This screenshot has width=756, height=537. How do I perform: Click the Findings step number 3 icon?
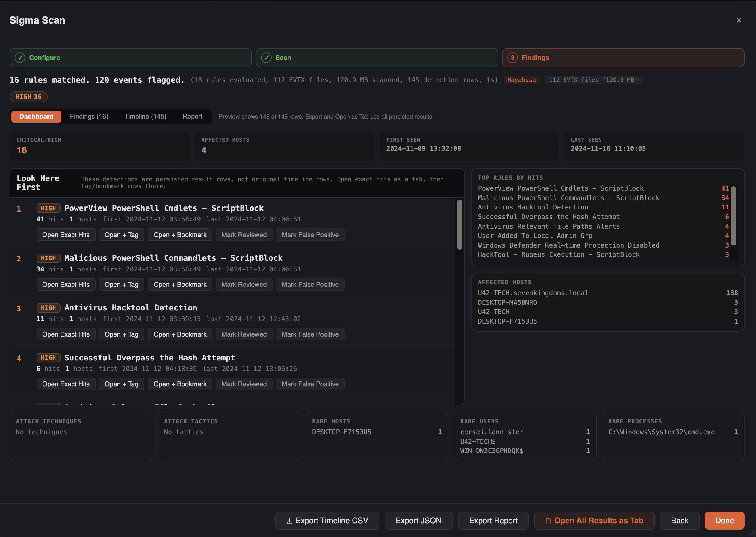click(x=512, y=58)
